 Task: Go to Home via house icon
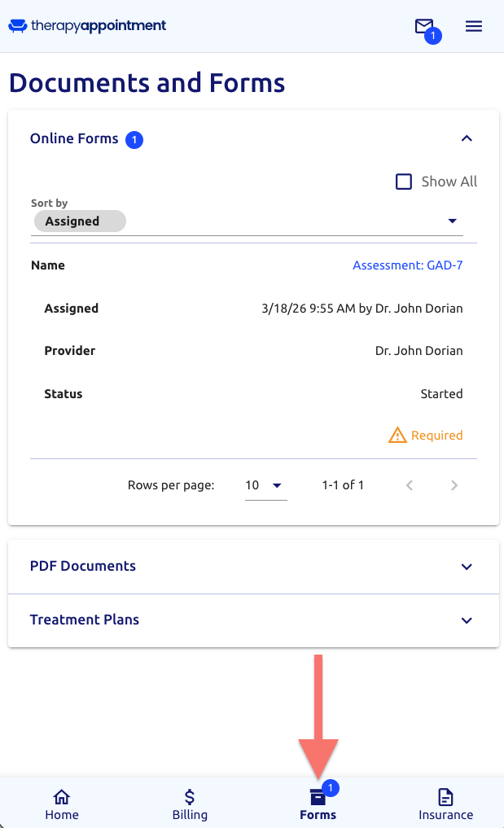[62, 796]
